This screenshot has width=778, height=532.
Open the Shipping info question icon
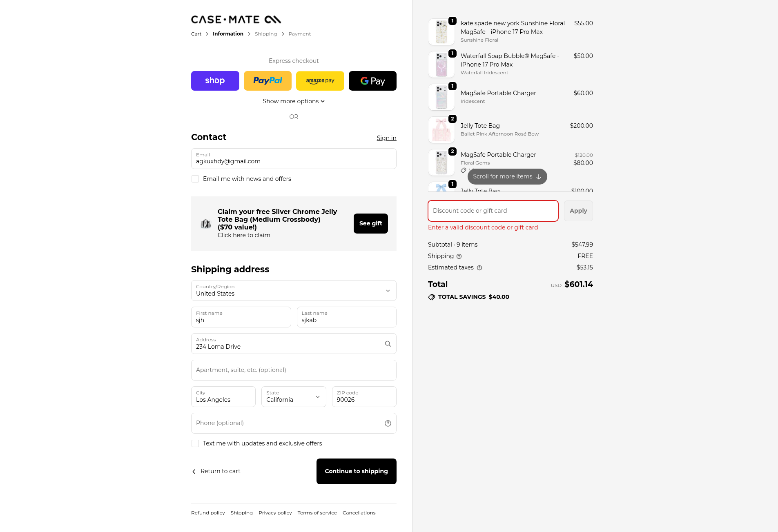[x=459, y=256]
